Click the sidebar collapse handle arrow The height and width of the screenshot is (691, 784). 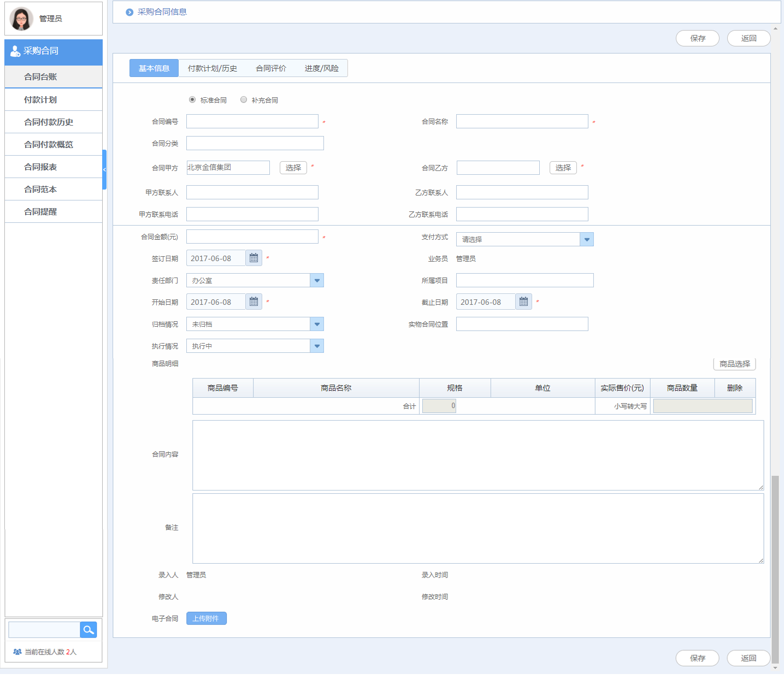[104, 170]
